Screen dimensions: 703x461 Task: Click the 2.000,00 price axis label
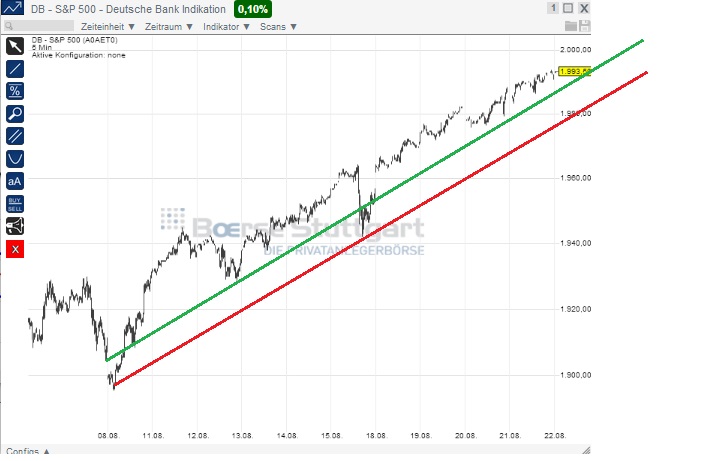point(576,50)
